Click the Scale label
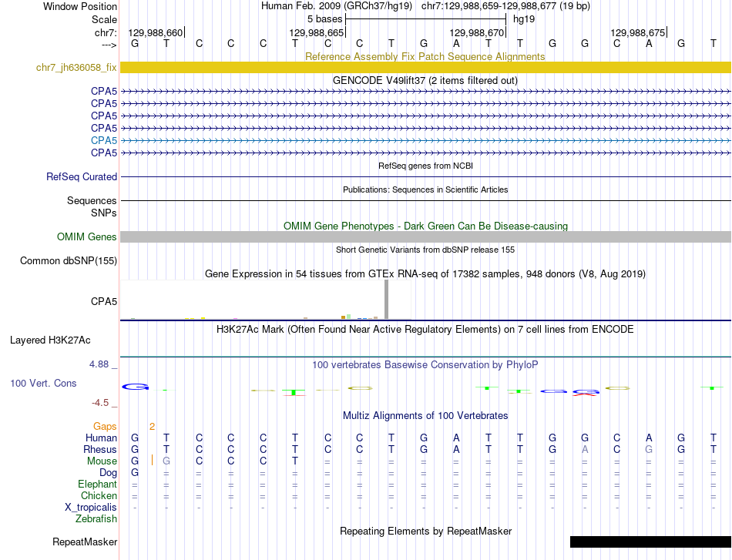The width and height of the screenshot is (732, 560). [x=104, y=19]
